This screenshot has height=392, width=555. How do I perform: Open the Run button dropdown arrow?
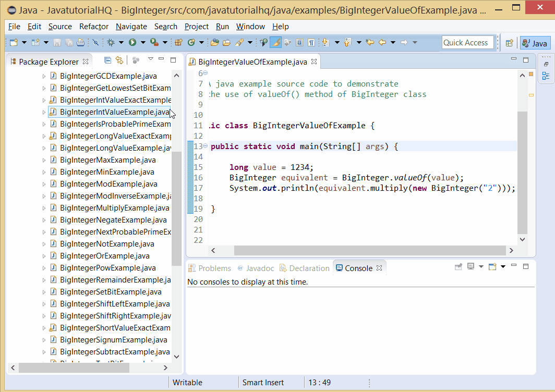tap(142, 42)
